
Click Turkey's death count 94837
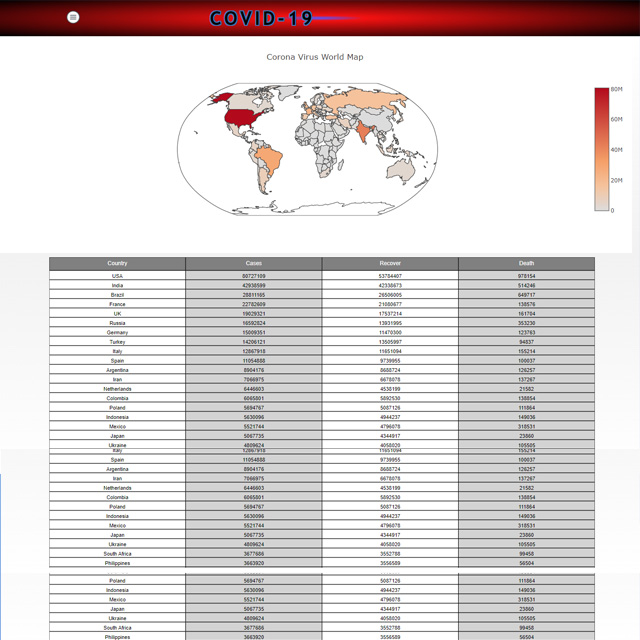(526, 342)
